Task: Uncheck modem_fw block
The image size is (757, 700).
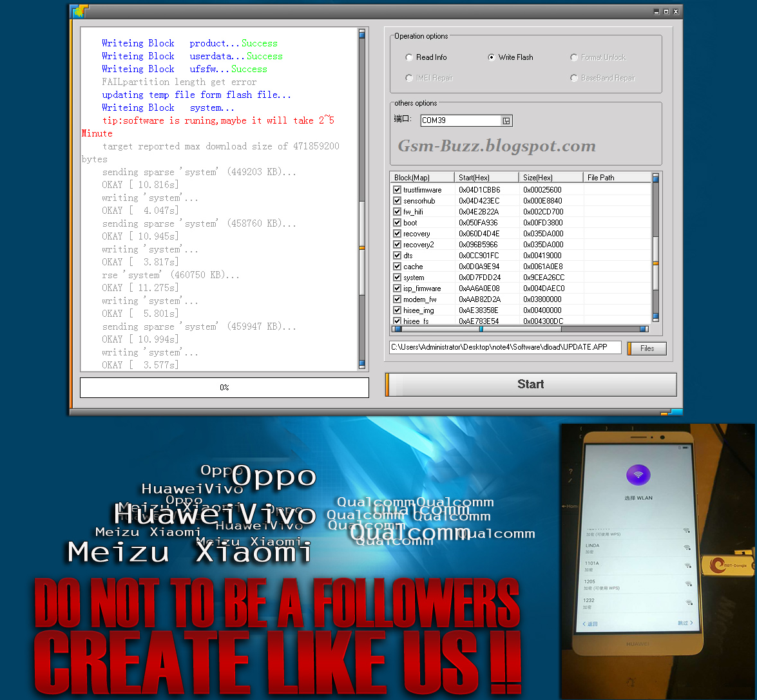Action: [x=398, y=299]
